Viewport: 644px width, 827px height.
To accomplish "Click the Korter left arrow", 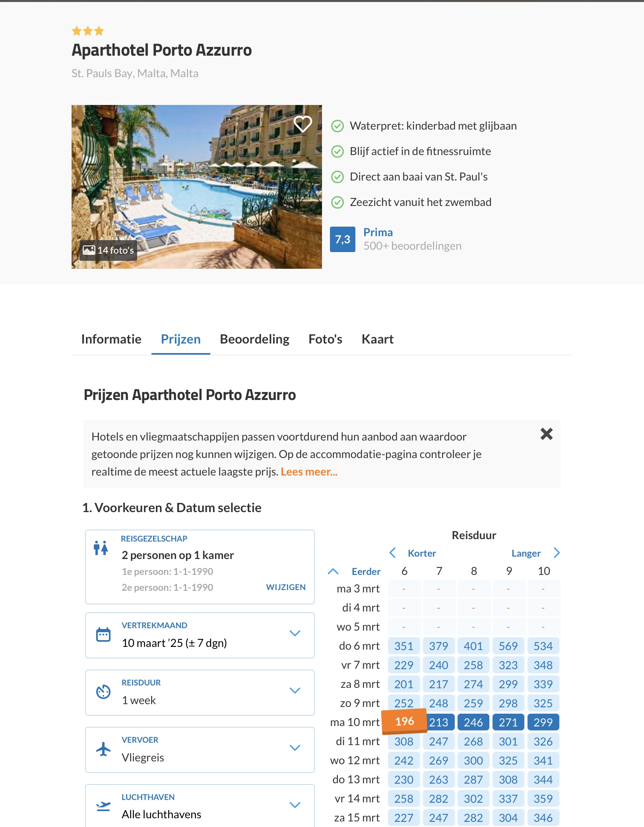I will coord(393,553).
